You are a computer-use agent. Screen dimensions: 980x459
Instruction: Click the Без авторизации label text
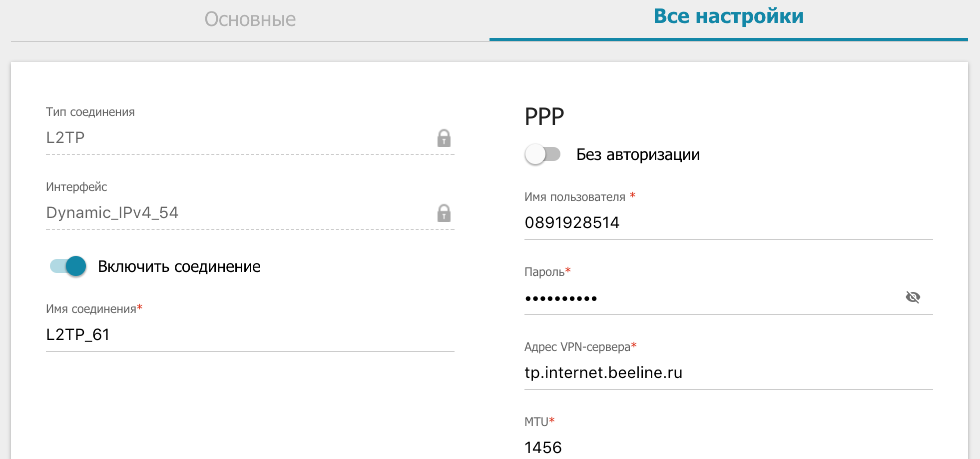coord(638,154)
